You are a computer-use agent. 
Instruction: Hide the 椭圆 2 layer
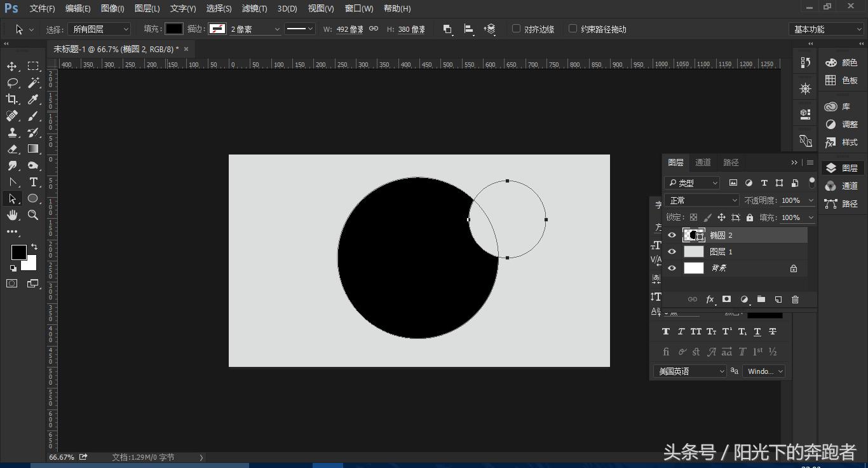(x=672, y=235)
